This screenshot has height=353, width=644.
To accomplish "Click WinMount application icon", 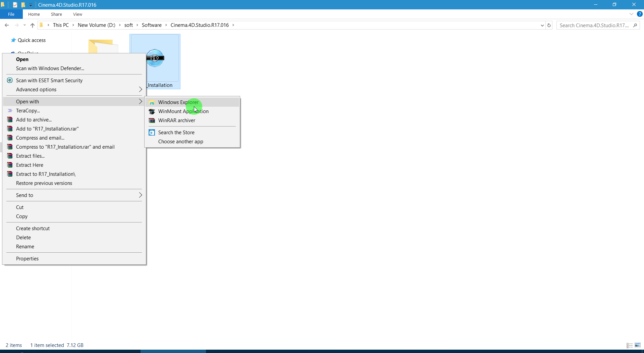I will pyautogui.click(x=152, y=111).
